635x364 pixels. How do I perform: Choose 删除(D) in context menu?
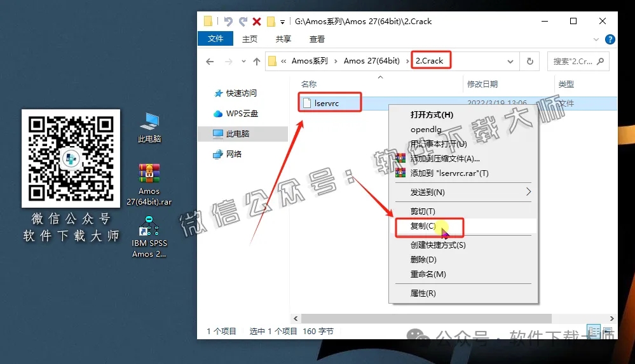pyautogui.click(x=423, y=260)
